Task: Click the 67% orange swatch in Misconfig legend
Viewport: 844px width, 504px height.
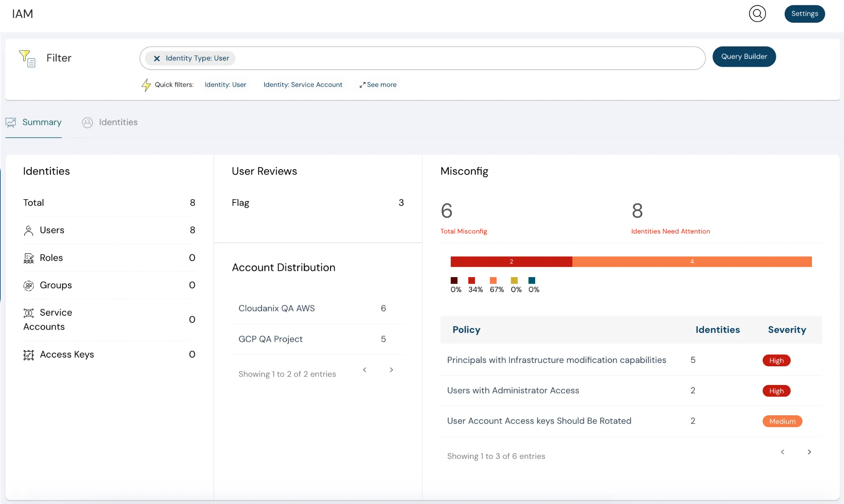Action: (x=493, y=281)
